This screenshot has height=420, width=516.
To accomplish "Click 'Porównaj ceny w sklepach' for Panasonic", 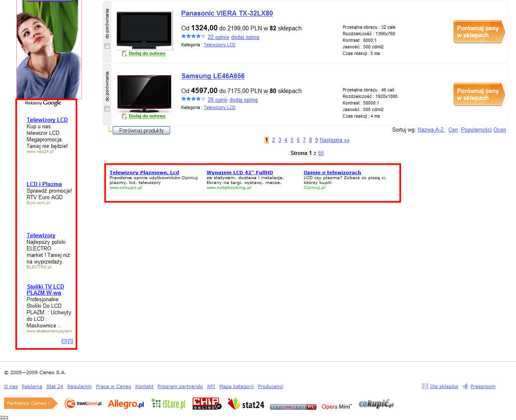I will 479,32.
